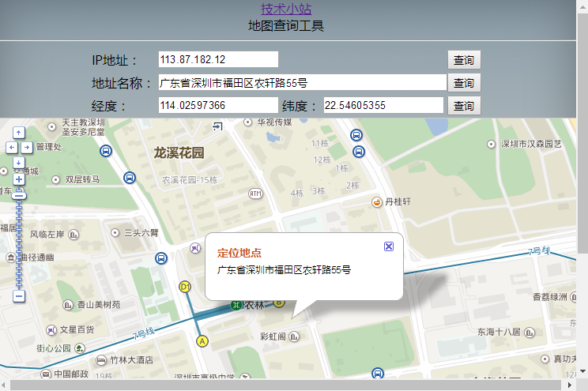Pan the map up with arrow control
The width and height of the screenshot is (588, 391).
tap(19, 133)
